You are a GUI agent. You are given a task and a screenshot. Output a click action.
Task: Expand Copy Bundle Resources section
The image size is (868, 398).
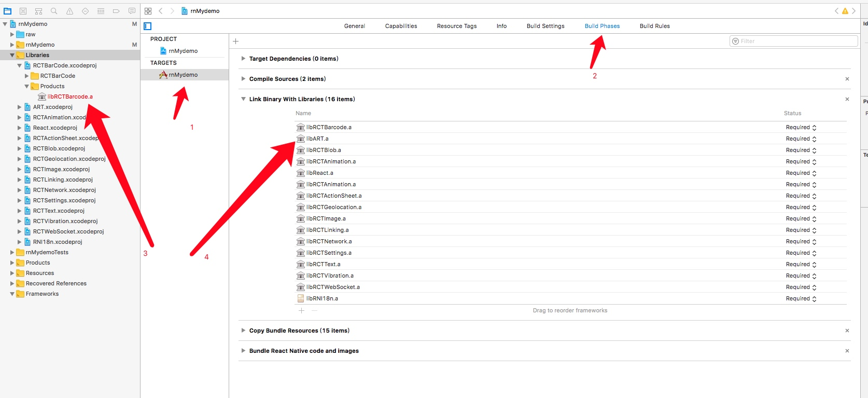click(x=243, y=331)
